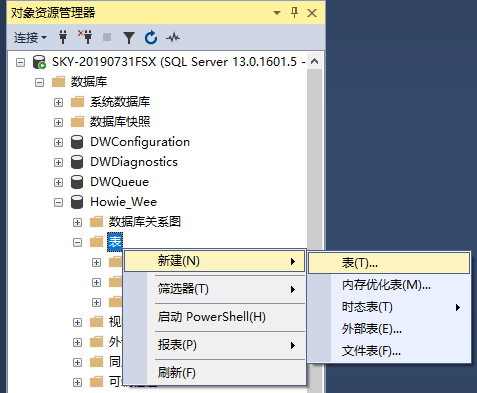Click the Refresh circular arrow icon
Screen dimensions: 477x393
(x=151, y=37)
